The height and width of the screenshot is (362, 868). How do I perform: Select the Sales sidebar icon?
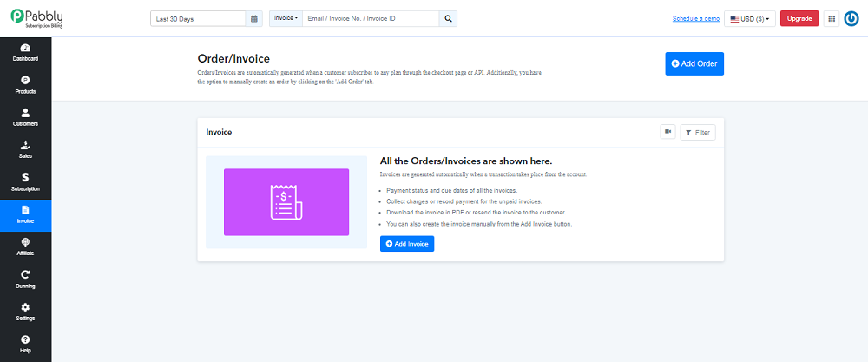click(x=25, y=145)
